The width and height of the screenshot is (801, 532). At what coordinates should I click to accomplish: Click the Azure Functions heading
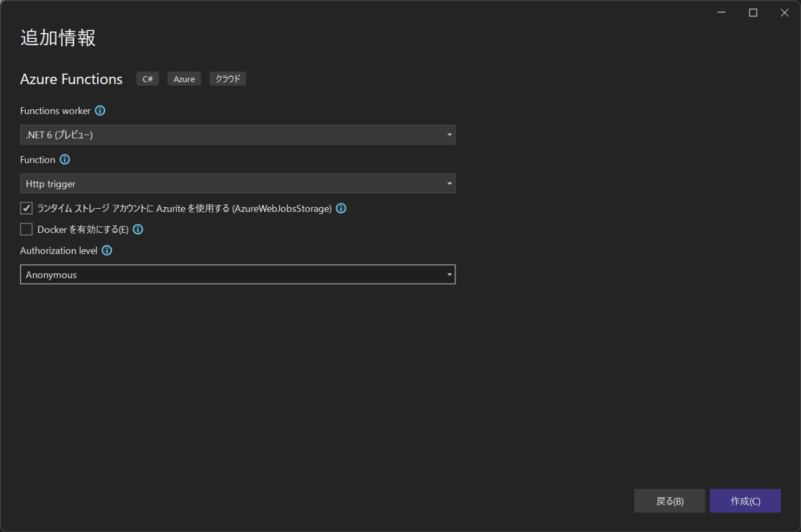click(72, 79)
